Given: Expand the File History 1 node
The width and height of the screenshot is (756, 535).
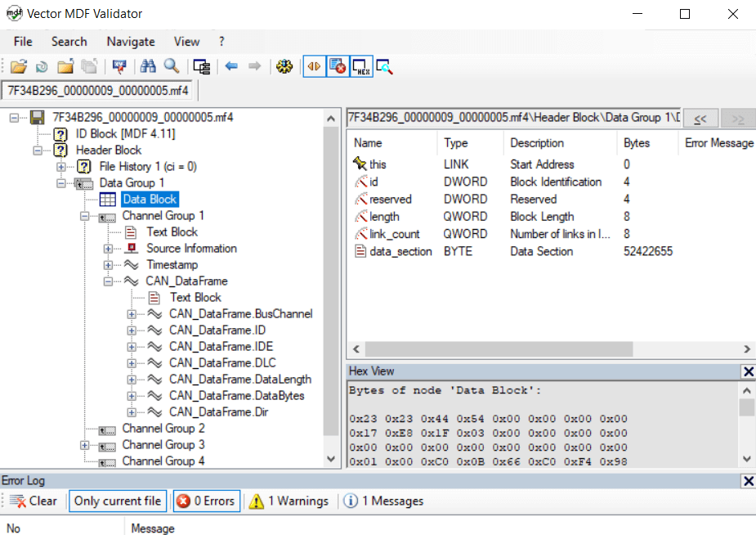Looking at the screenshot, I should coord(61,166).
